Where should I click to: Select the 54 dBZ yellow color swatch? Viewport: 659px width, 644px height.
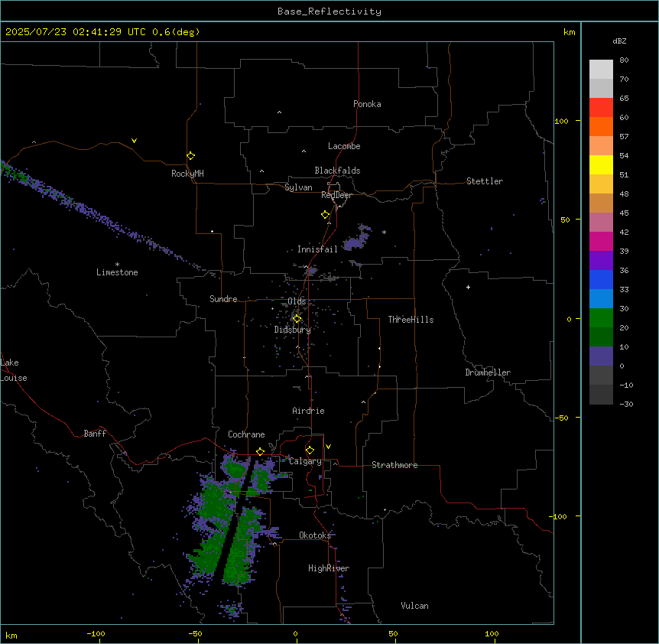pos(601,164)
